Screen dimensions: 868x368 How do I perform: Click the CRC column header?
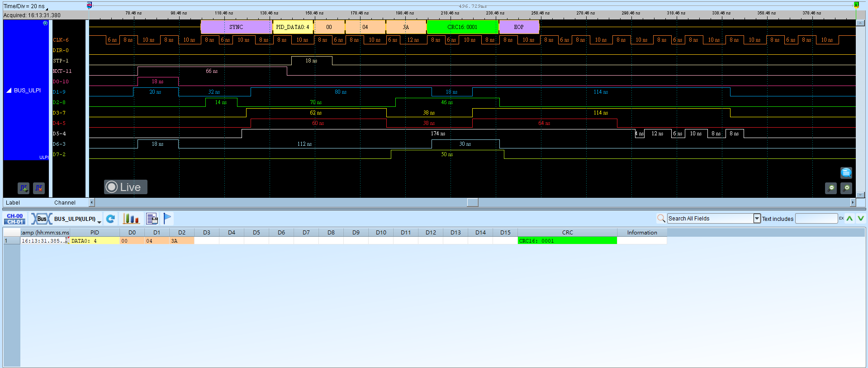567,233
